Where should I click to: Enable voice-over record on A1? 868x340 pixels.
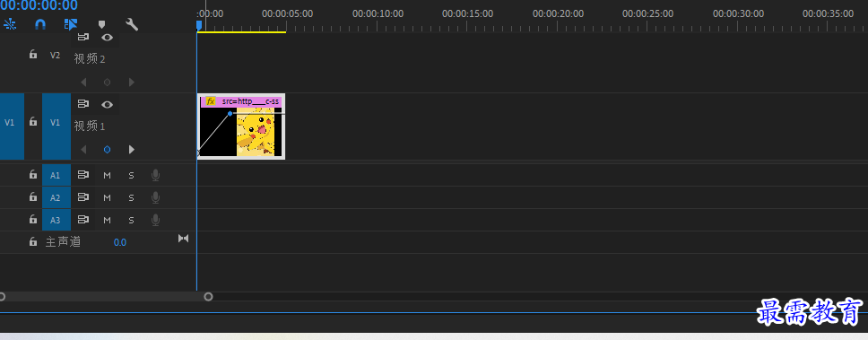155,175
